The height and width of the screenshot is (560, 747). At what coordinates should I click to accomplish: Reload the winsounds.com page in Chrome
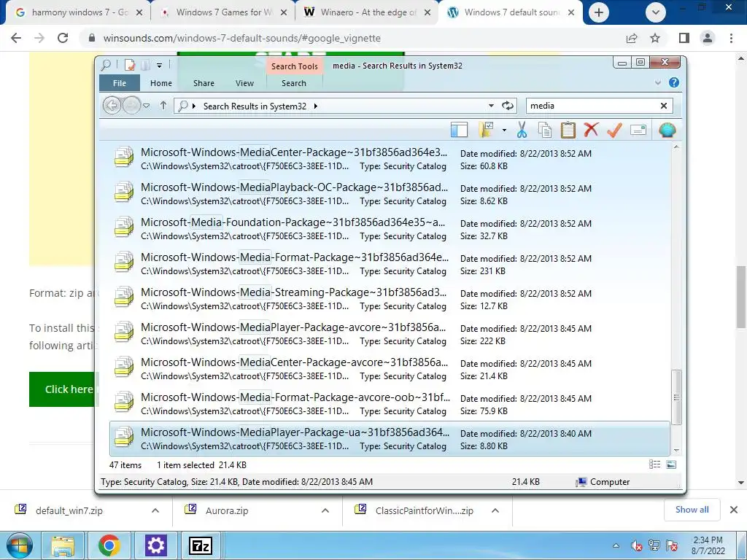coord(63,38)
